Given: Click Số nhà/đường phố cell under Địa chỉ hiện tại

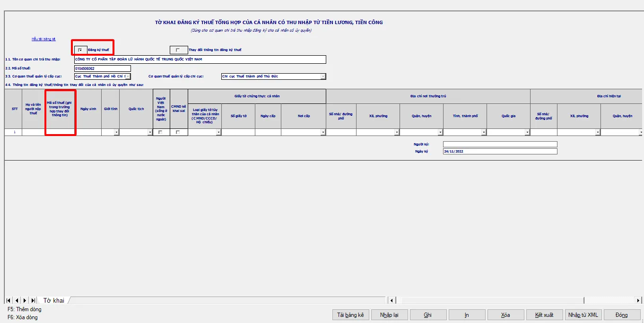Looking at the screenshot, I should click(544, 132).
